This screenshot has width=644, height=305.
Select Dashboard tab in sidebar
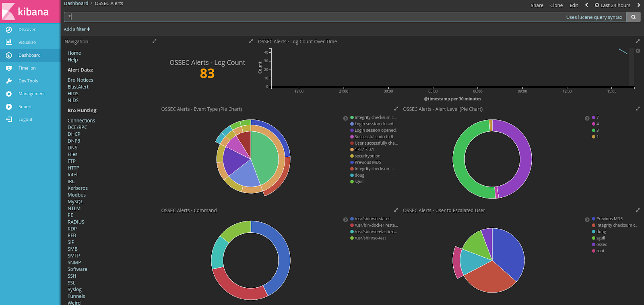click(x=30, y=55)
